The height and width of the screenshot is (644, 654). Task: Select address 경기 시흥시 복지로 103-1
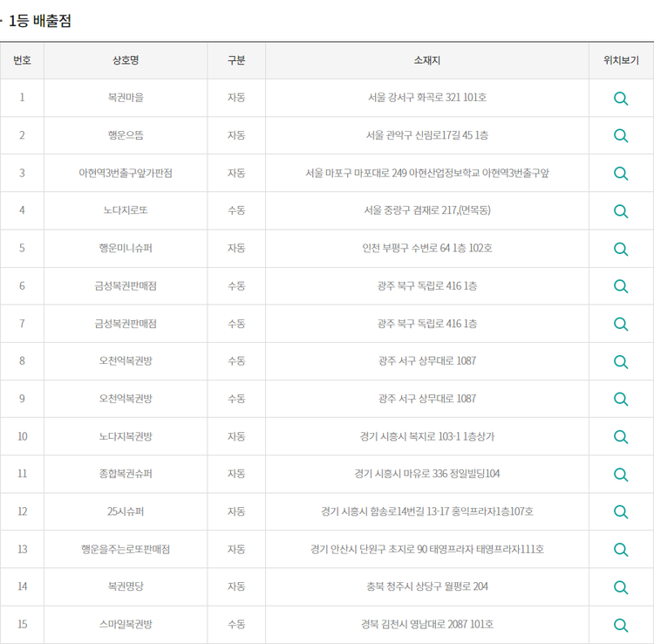410,436
